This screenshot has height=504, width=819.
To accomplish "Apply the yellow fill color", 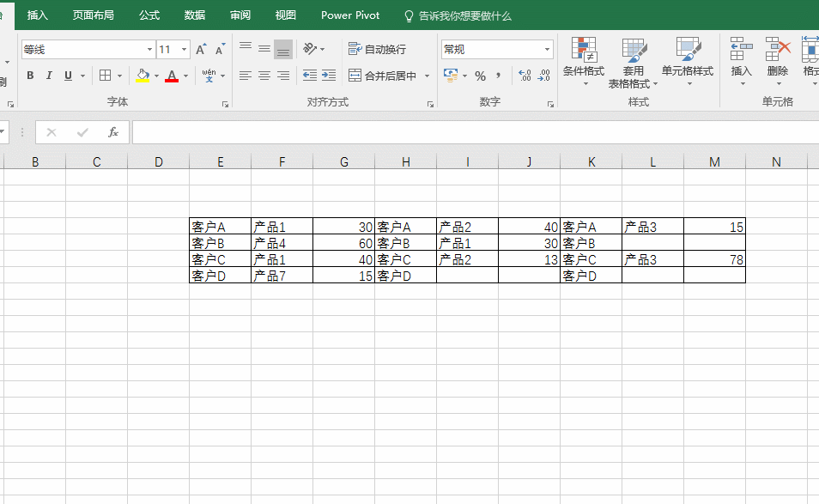I will 143,76.
